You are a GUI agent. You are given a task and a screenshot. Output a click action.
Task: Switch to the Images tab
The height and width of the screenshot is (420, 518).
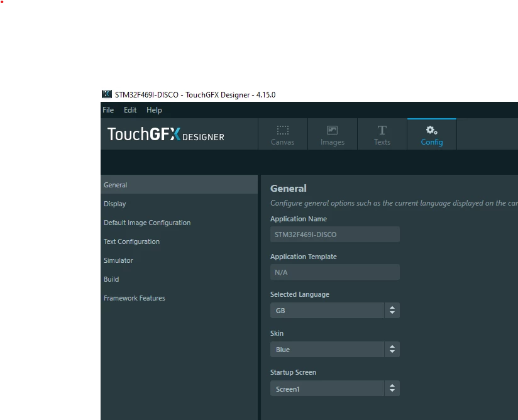click(x=333, y=134)
